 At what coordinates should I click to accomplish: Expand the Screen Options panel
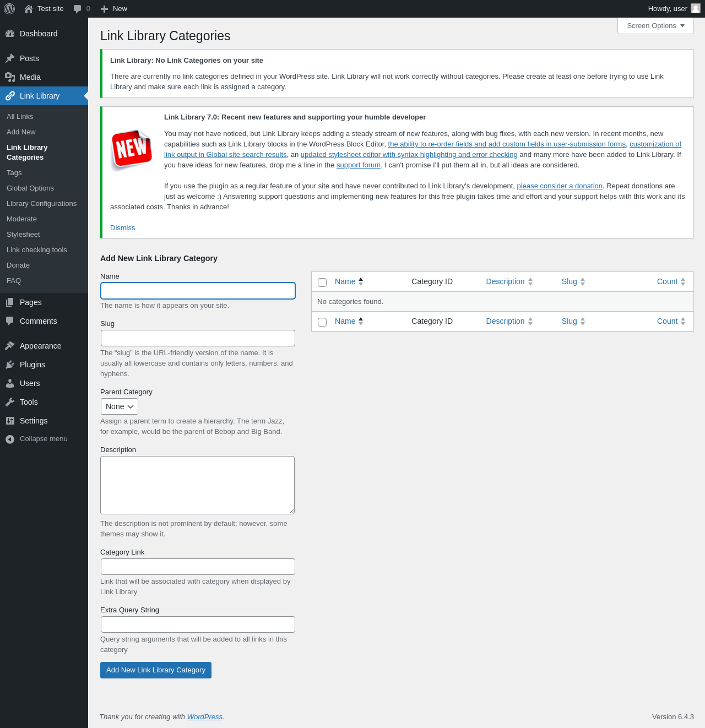pos(655,26)
